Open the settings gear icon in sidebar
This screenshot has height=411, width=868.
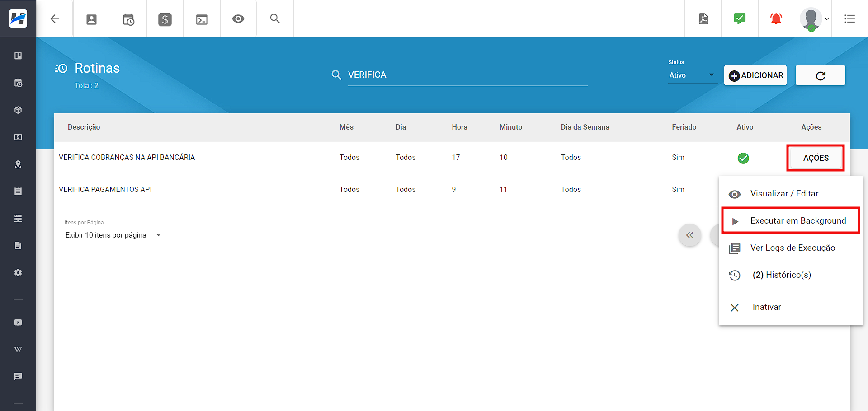click(18, 273)
